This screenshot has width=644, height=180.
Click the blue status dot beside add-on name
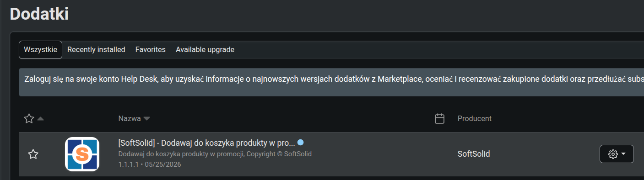[300, 142]
